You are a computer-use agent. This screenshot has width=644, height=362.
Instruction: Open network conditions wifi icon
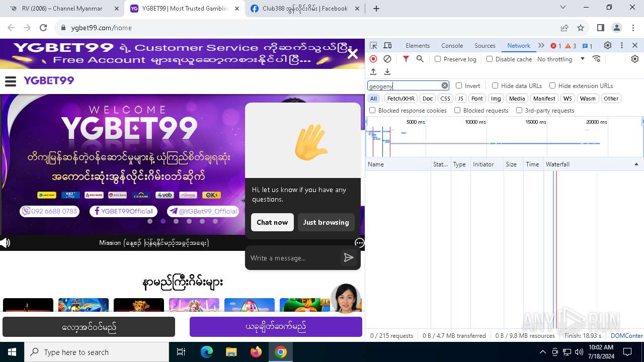click(x=597, y=59)
